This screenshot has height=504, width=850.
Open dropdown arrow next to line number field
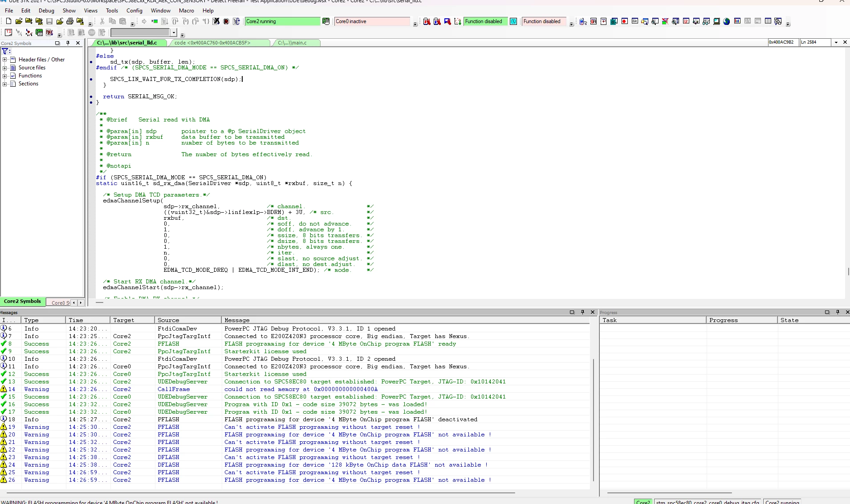pos(836,42)
